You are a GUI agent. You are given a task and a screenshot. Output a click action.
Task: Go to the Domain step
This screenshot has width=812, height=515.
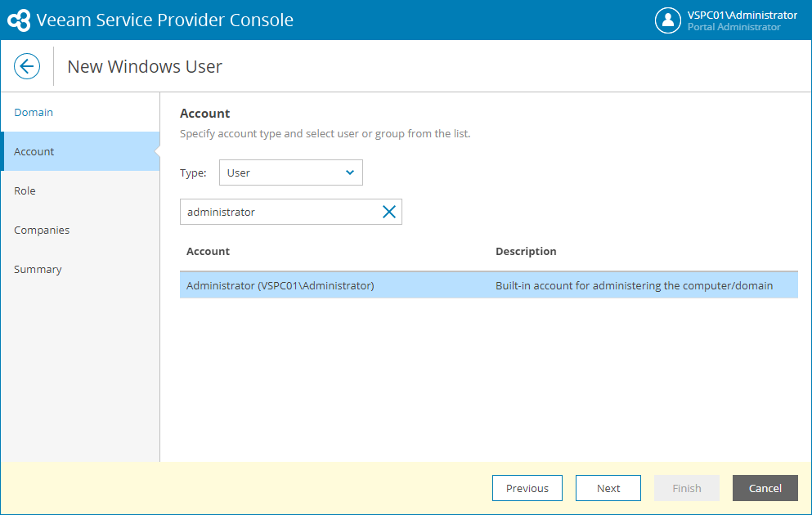coord(34,112)
